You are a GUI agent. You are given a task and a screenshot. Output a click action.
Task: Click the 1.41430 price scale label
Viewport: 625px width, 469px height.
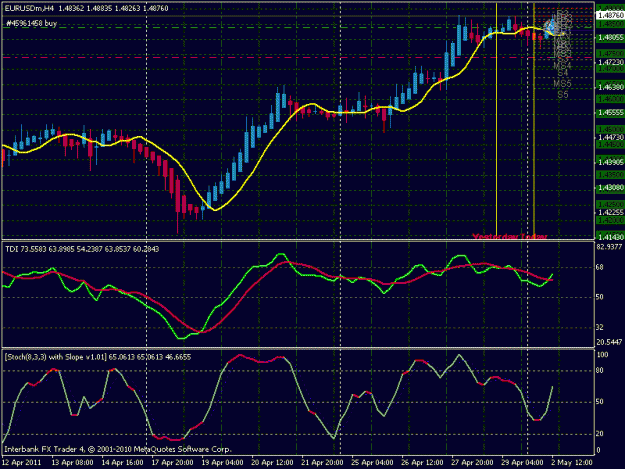coord(610,237)
